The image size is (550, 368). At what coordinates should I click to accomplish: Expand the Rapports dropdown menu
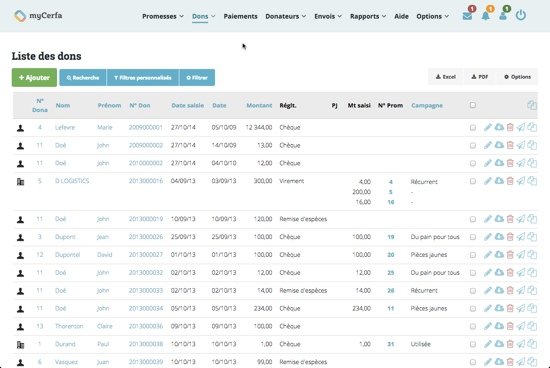tap(368, 16)
